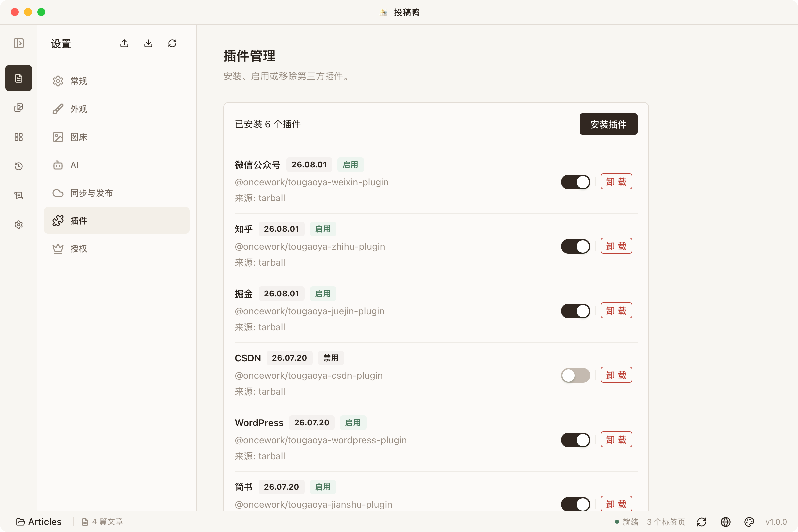Disable the 掘金 plugin toggle
The image size is (798, 532).
(576, 311)
